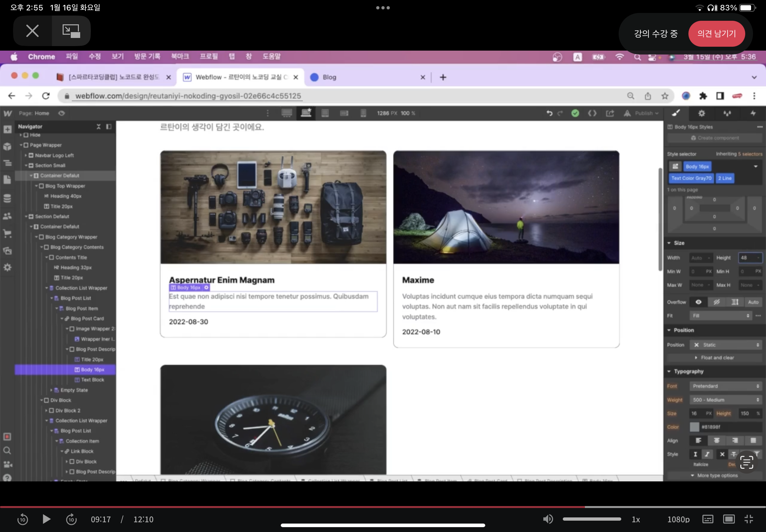
Task: Open the search magnifier in left sidebar
Action: tap(7, 451)
